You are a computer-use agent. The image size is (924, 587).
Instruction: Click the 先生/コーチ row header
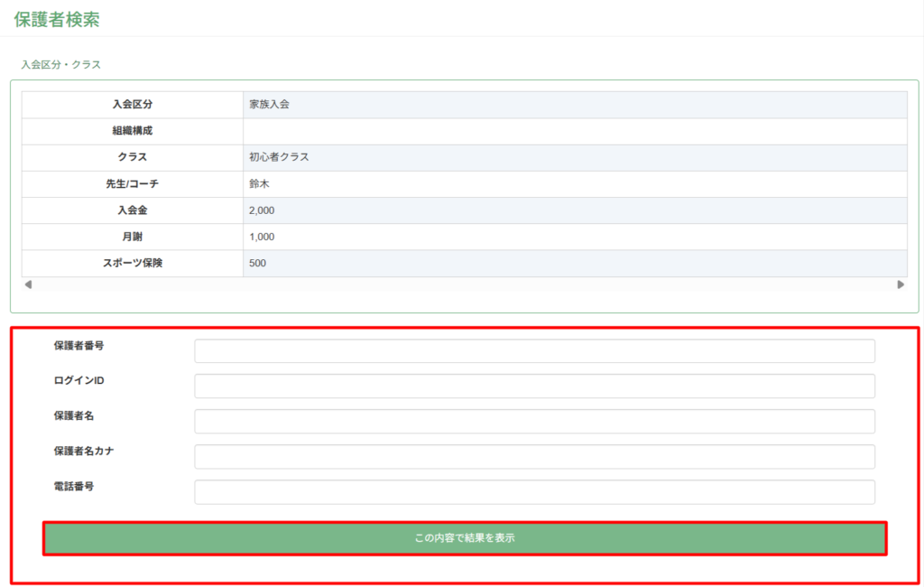[133, 184]
